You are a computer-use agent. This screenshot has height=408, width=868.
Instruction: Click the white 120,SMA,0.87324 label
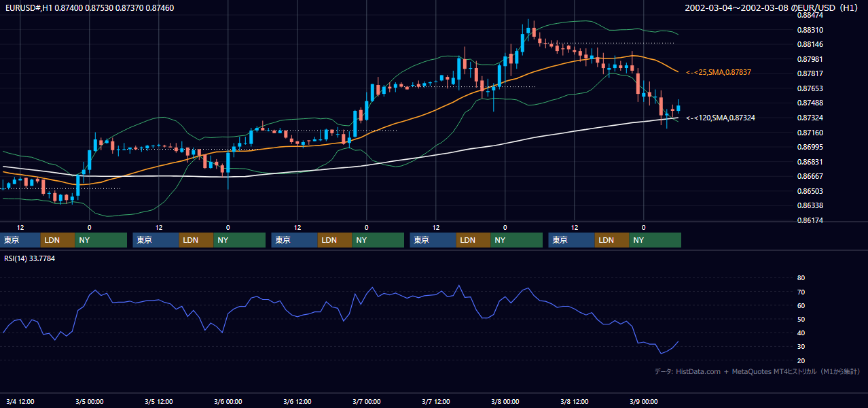tap(721, 118)
